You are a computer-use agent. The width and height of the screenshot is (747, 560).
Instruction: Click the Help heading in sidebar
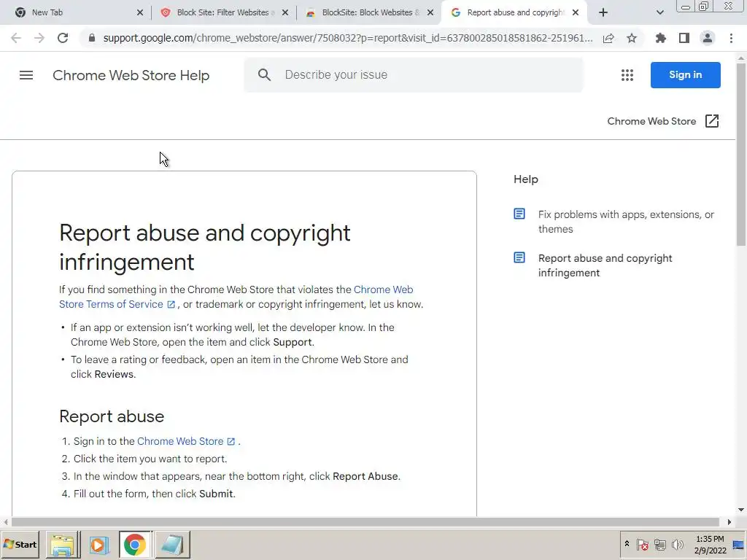tap(526, 179)
